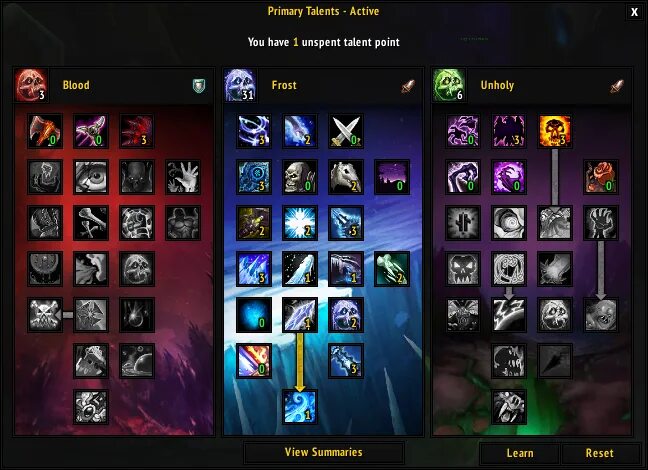This screenshot has width=648, height=470.
Task: Click the green skeletal arm Frost talent
Action: pos(391,269)
